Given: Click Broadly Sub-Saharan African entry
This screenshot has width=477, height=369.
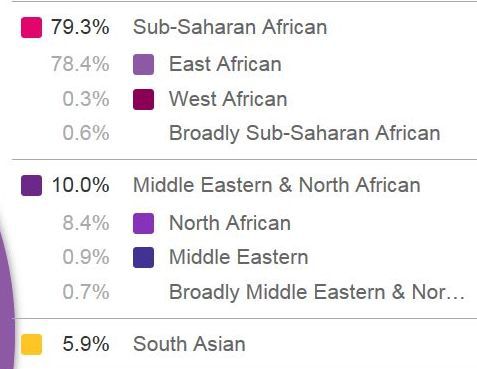Looking at the screenshot, I should point(305,133).
